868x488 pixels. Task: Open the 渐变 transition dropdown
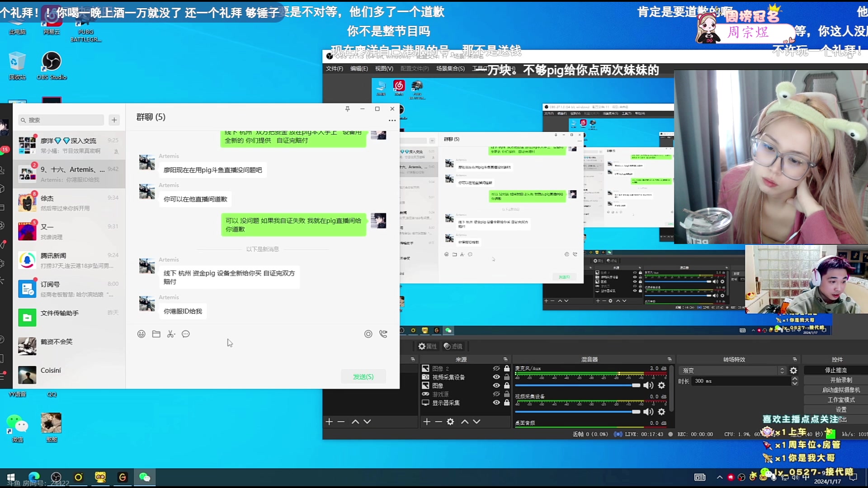(732, 371)
